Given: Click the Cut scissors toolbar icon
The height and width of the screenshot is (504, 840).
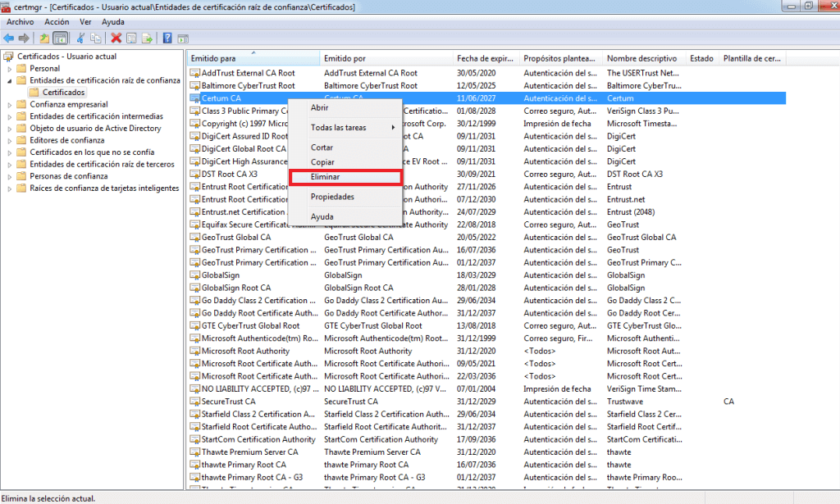Looking at the screenshot, I should (x=81, y=38).
